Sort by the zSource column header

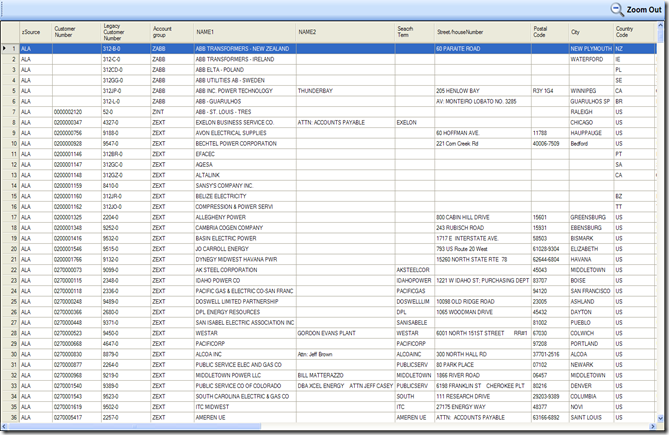pyautogui.click(x=36, y=32)
